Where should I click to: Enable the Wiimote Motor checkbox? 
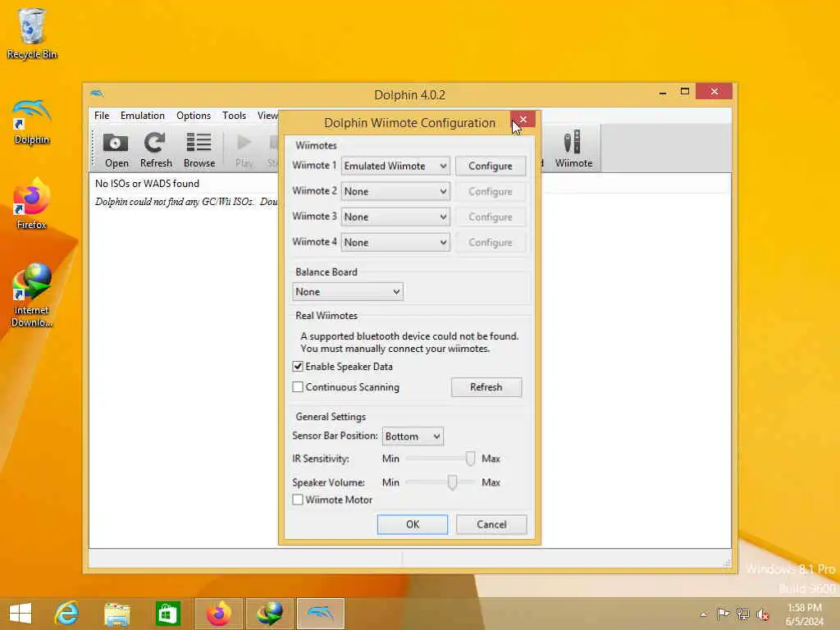point(298,500)
